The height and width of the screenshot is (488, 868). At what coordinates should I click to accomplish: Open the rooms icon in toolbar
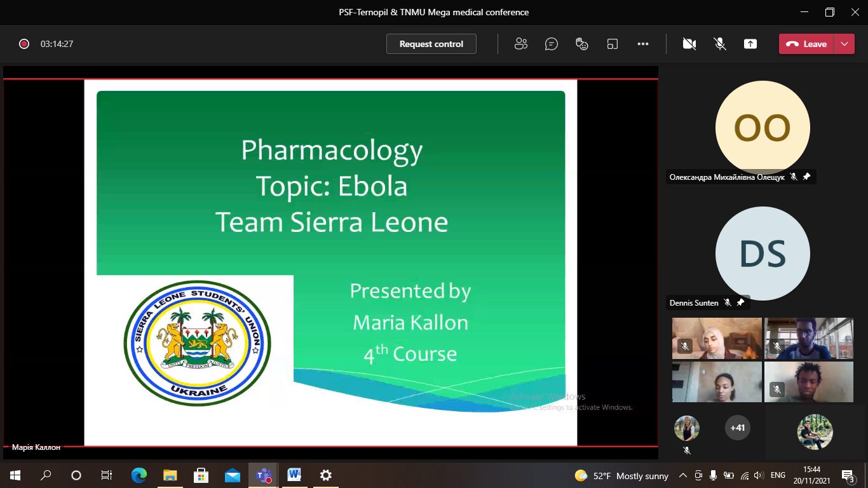coord(612,44)
